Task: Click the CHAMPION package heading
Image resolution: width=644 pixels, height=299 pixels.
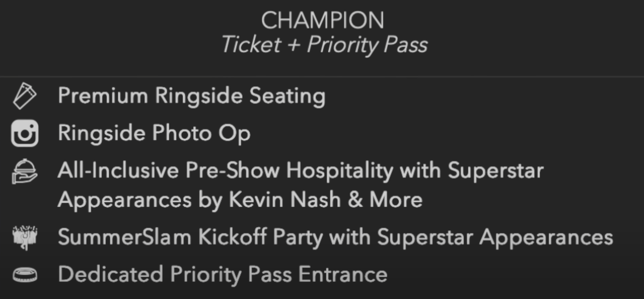Action: tap(322, 20)
